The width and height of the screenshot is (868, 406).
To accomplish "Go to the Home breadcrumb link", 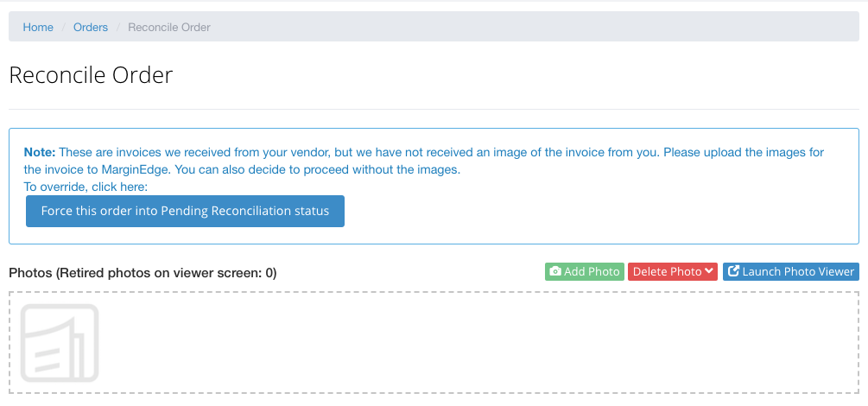I will point(38,27).
